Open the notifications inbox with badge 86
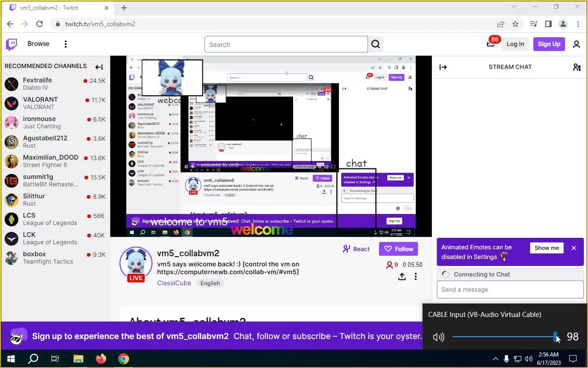Screen dimensions: 588x368 pyautogui.click(x=491, y=44)
